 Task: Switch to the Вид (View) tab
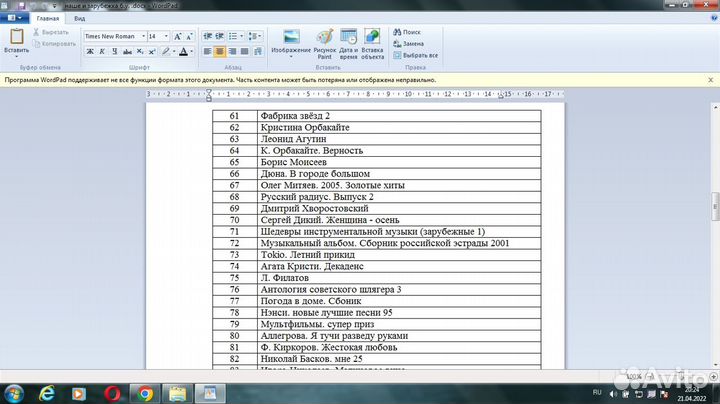point(79,18)
